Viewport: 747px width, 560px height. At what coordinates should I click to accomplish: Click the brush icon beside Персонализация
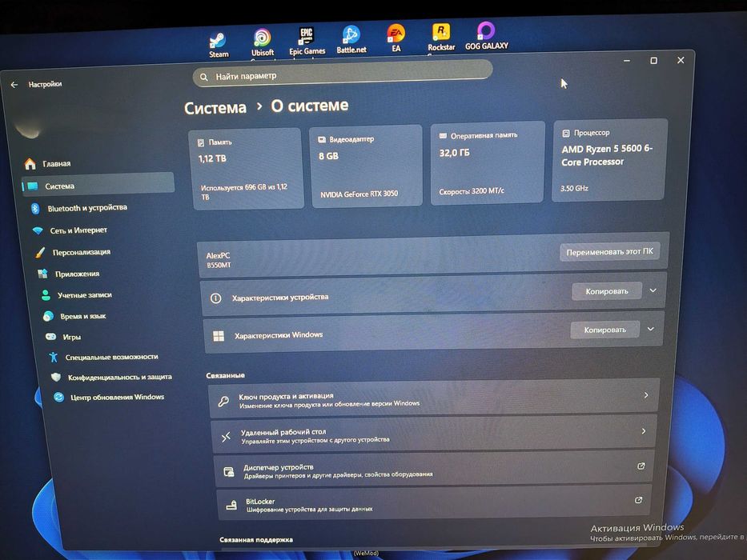tap(41, 252)
